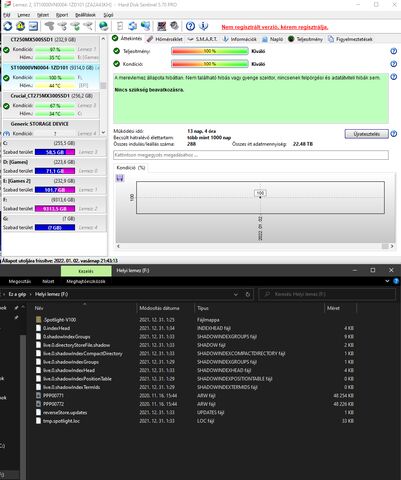401x480 pixels.
Task: Click the comment input field under statistics
Action: click(x=251, y=155)
